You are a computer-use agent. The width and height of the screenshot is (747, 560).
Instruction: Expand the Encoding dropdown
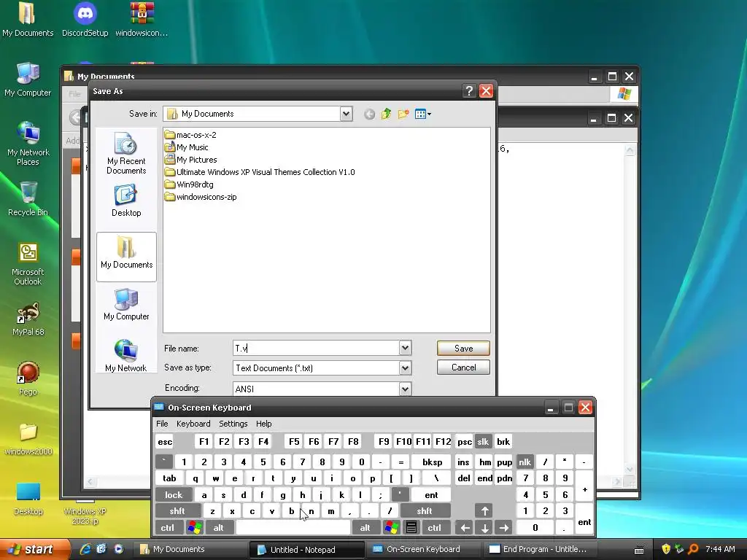pos(405,389)
